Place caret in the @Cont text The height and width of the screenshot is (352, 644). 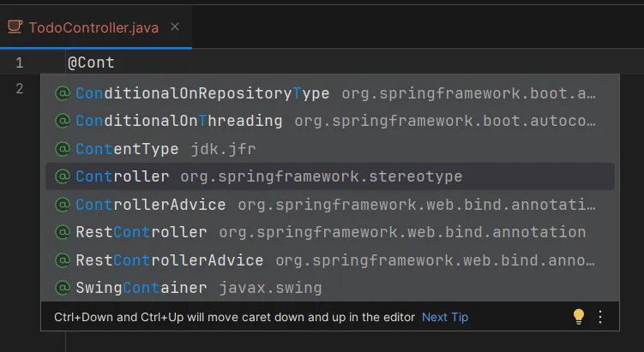point(91,63)
